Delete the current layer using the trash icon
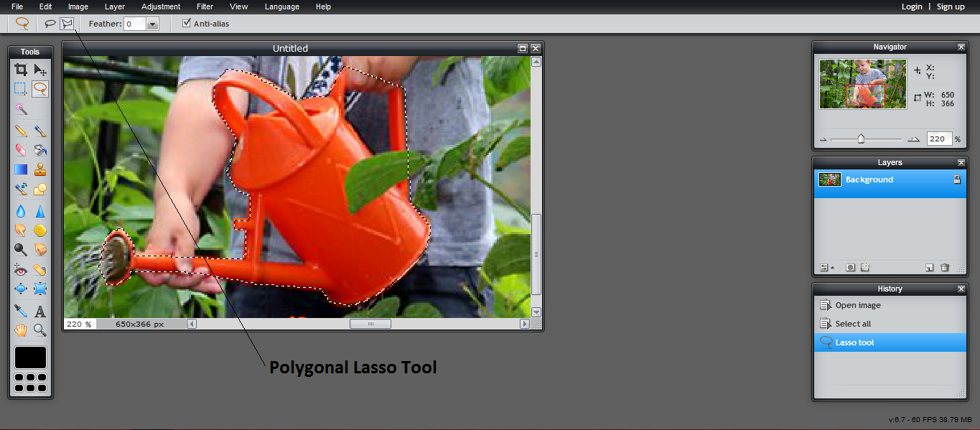 945,267
